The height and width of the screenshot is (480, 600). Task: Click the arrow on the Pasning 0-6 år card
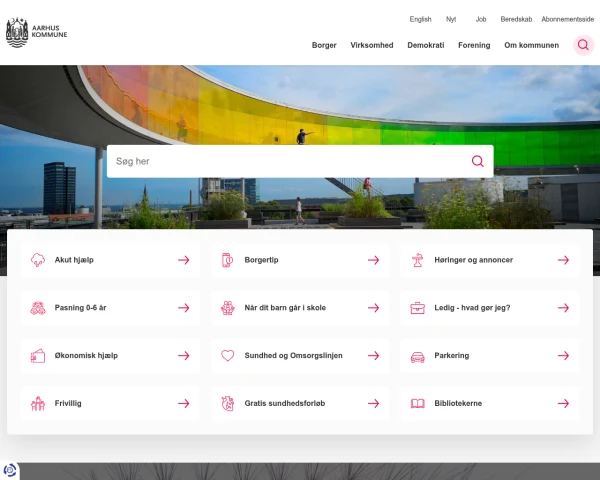[x=183, y=308]
